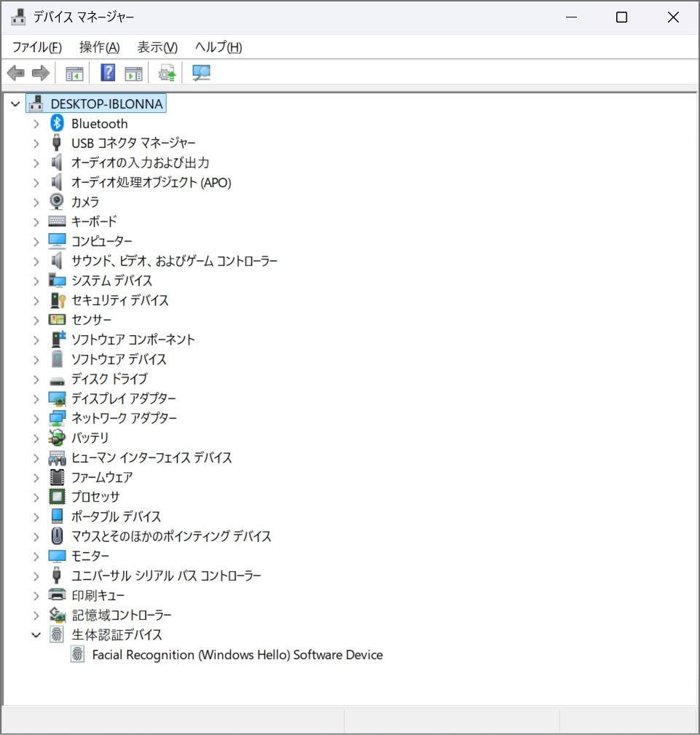Expand the ディスプレイ アダプター category
Viewport: 700px width, 735px height.
click(36, 399)
